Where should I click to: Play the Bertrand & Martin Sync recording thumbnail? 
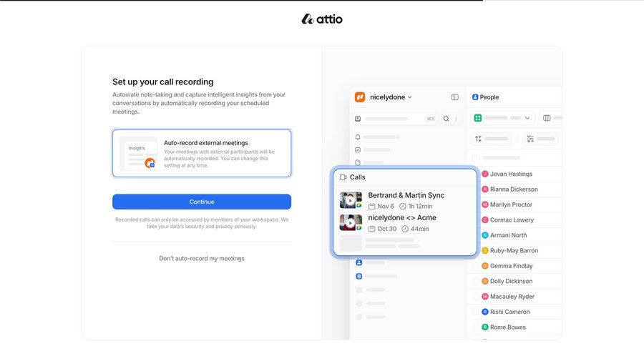[350, 200]
